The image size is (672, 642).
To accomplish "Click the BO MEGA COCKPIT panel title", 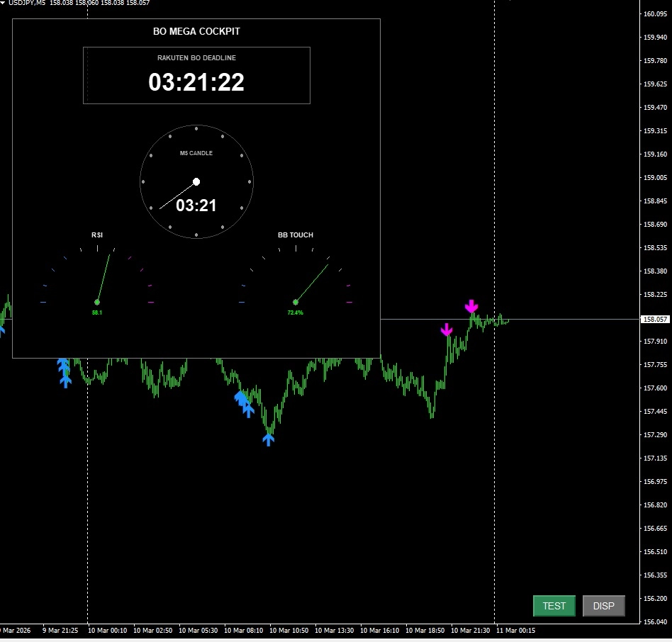I will 197,31.
